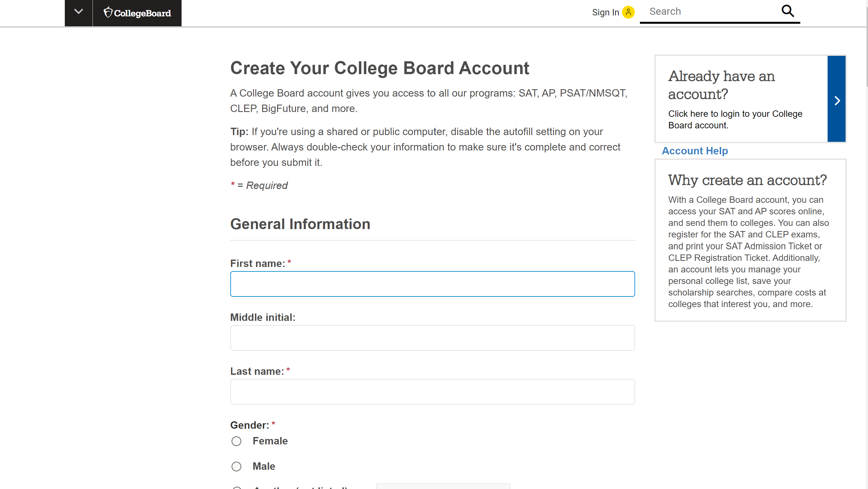
Task: Click the 'Why create an account?' panel heading
Action: coord(747,180)
